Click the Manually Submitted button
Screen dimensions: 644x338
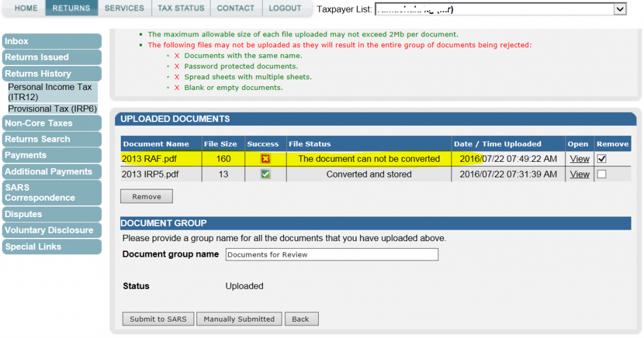239,319
